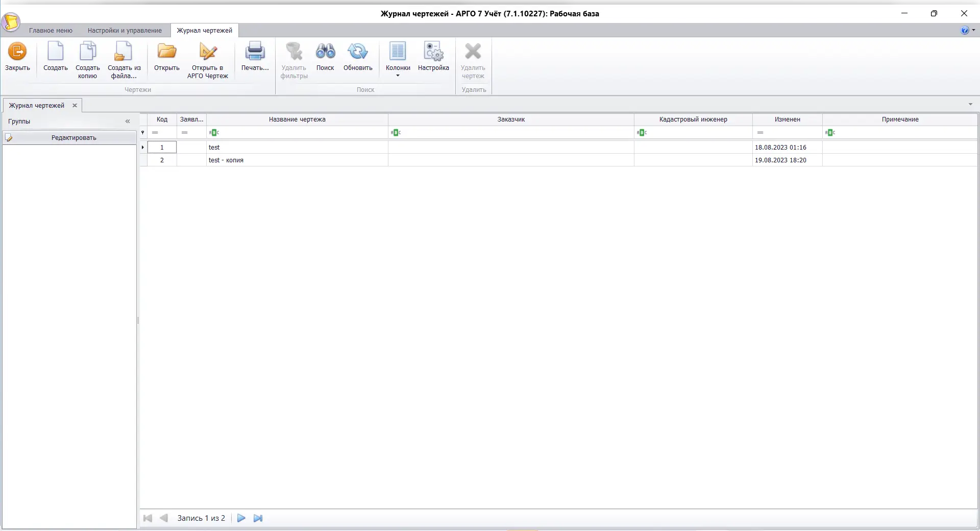Sort by Название чертежа column header
This screenshot has width=980, height=531.
coord(297,119)
